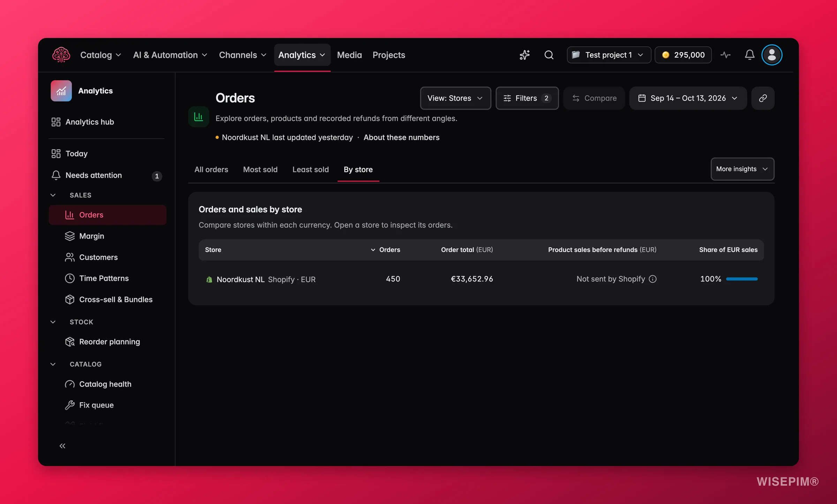The height and width of the screenshot is (504, 837).
Task: Open the AI & Automation menu
Action: tap(170, 55)
